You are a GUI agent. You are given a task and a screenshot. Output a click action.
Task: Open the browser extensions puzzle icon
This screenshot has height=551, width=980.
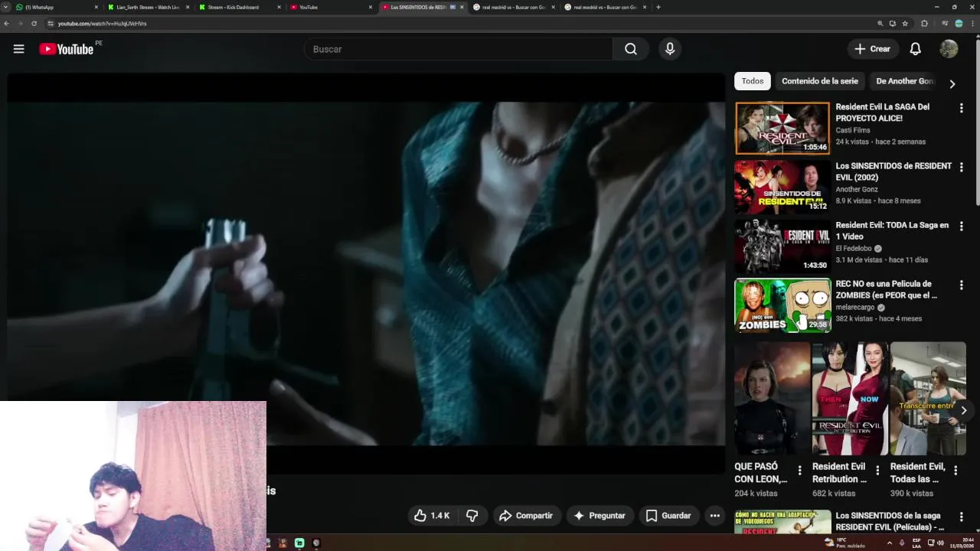pyautogui.click(x=924, y=24)
